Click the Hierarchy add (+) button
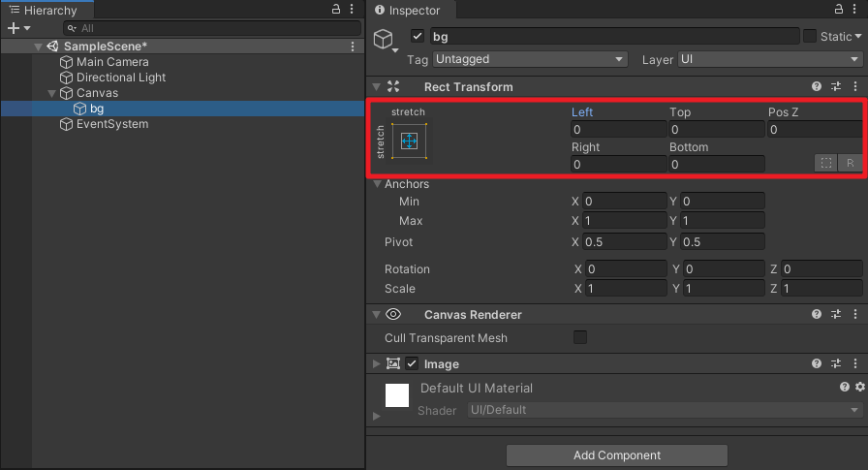868x470 pixels. point(14,28)
